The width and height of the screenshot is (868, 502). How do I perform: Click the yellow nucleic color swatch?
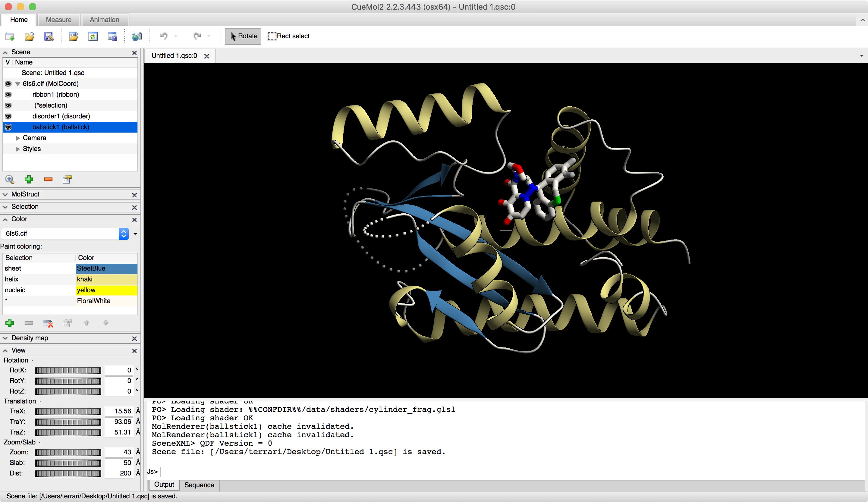click(106, 290)
